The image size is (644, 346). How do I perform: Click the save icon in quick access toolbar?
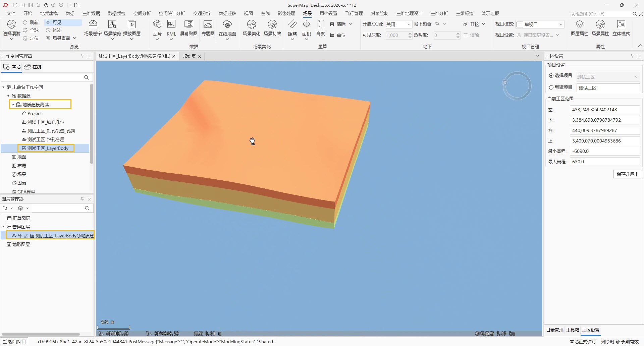[x=15, y=5]
